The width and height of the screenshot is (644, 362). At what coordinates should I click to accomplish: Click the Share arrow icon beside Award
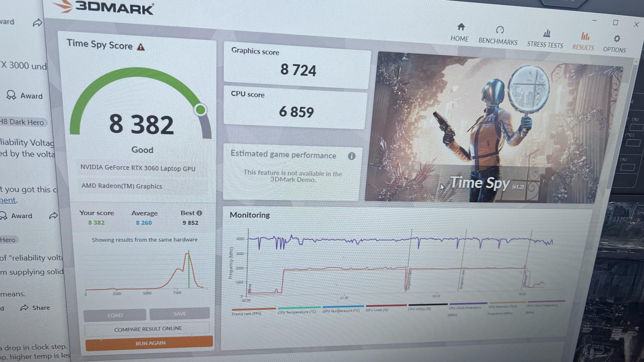point(53,216)
